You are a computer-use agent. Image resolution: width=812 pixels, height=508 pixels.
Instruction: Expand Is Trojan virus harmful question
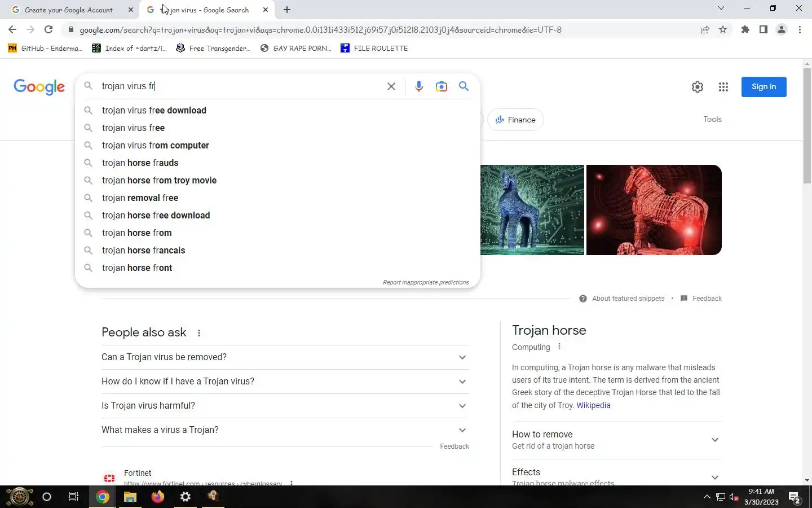[x=285, y=406]
